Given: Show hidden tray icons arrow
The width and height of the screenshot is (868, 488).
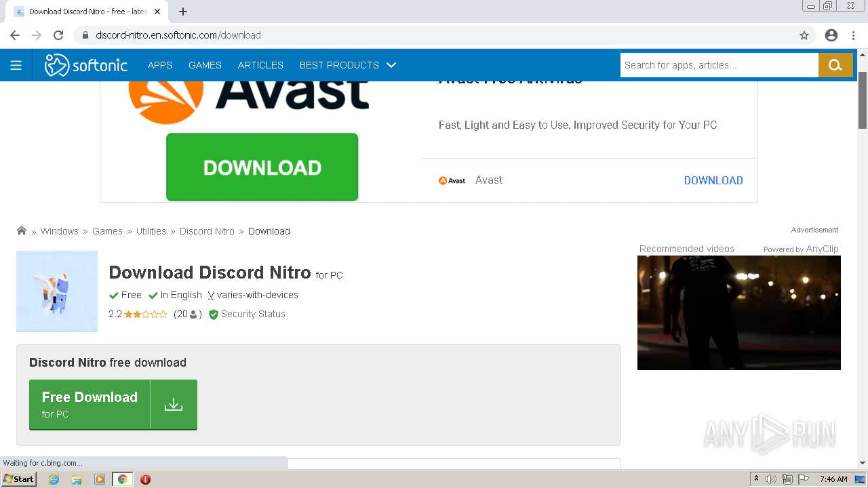Looking at the screenshot, I should 756,479.
